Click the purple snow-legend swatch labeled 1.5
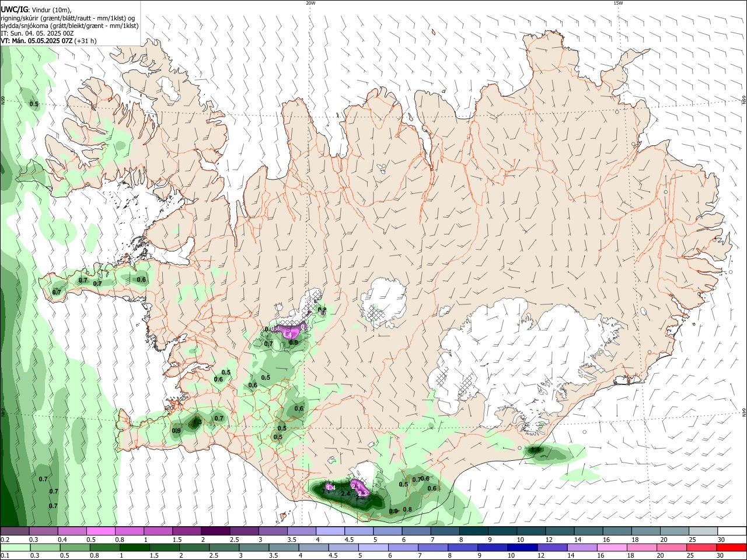 tap(186, 531)
